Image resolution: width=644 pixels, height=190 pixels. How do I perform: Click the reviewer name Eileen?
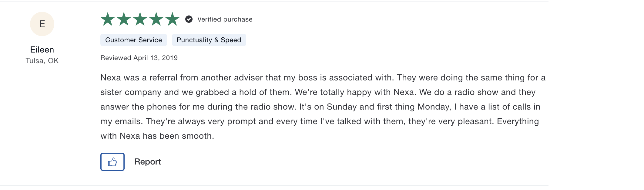[42, 50]
